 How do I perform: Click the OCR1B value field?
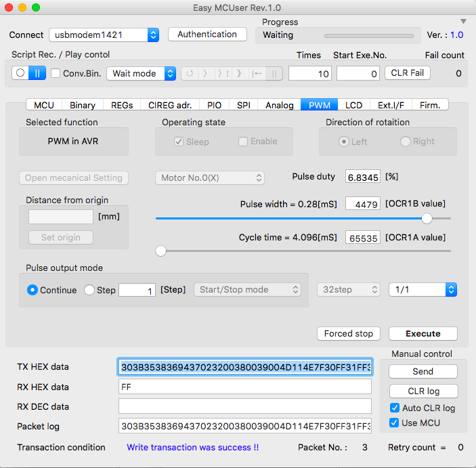[x=363, y=204]
